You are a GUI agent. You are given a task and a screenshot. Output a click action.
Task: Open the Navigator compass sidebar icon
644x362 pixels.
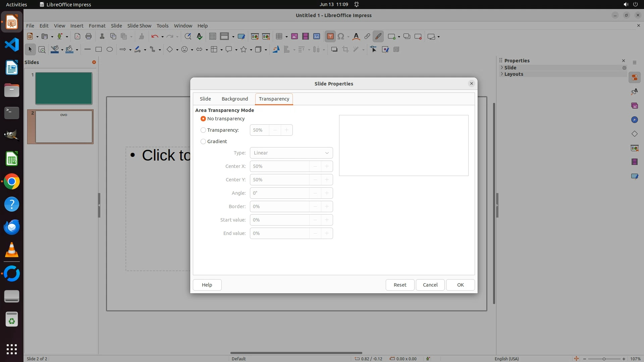[634, 120]
